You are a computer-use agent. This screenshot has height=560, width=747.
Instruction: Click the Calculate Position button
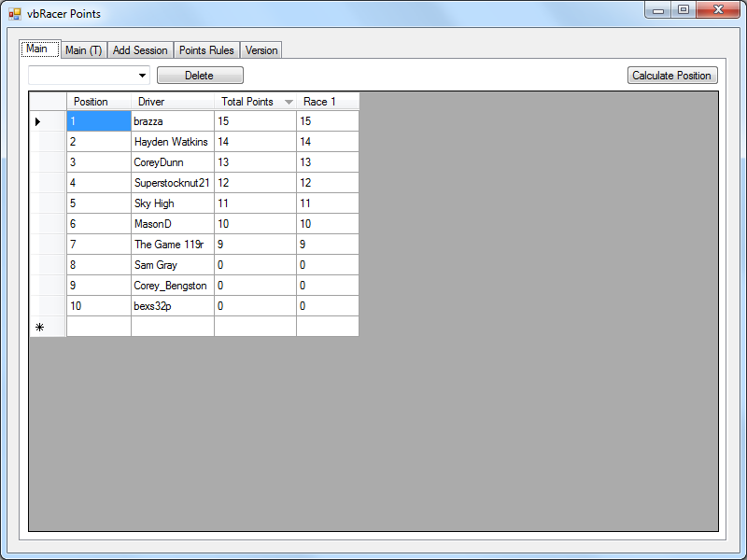(x=672, y=76)
